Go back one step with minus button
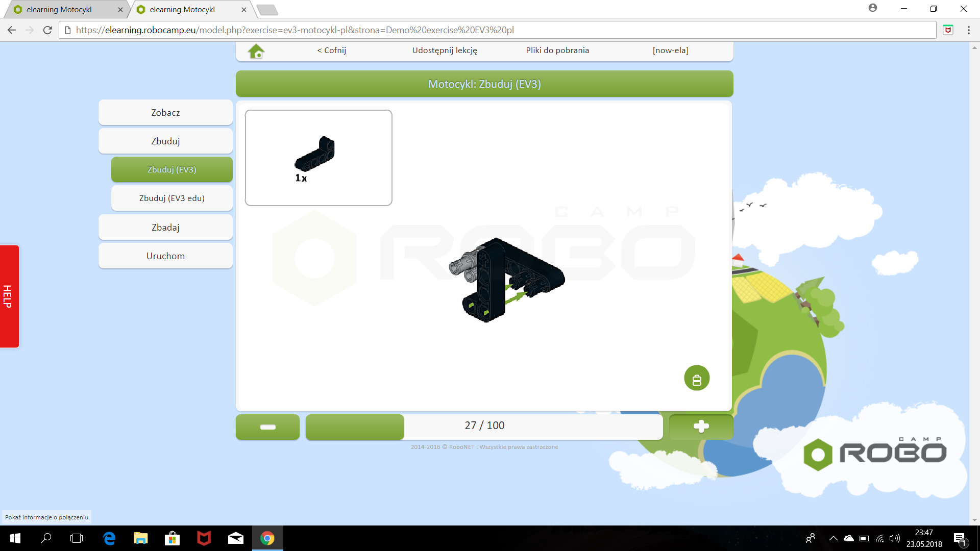Image resolution: width=980 pixels, height=551 pixels. (267, 427)
